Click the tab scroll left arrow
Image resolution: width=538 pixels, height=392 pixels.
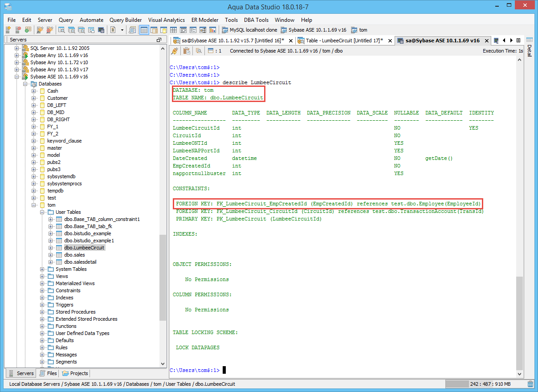(x=504, y=41)
